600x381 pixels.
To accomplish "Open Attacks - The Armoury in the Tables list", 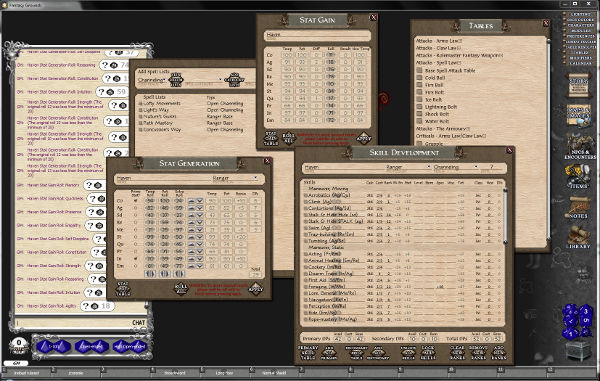I will pos(443,129).
